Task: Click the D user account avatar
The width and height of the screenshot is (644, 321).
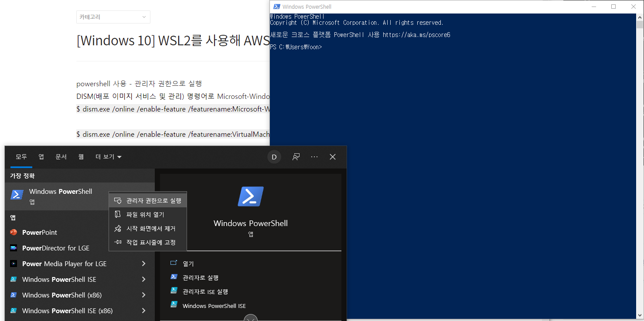Action: [274, 157]
